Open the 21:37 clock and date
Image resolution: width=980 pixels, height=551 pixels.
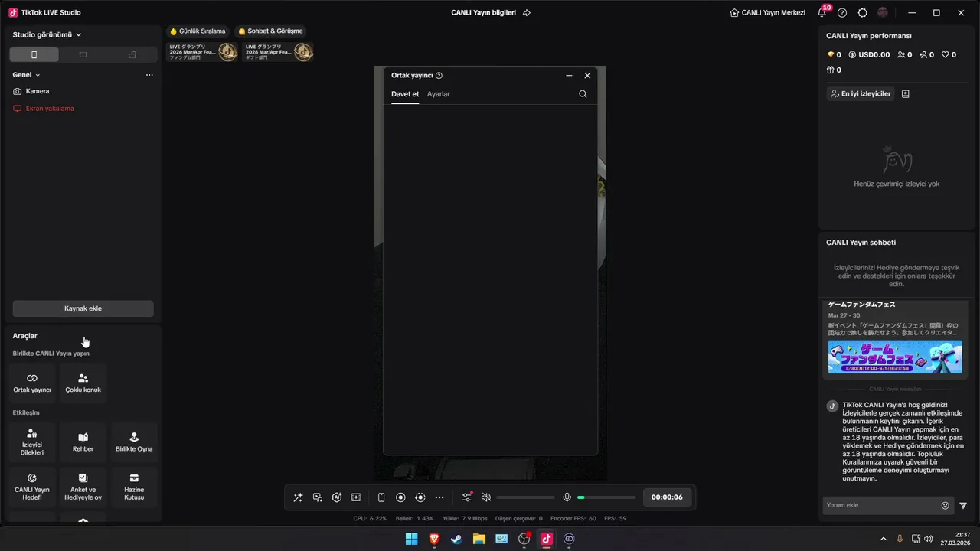pyautogui.click(x=955, y=539)
